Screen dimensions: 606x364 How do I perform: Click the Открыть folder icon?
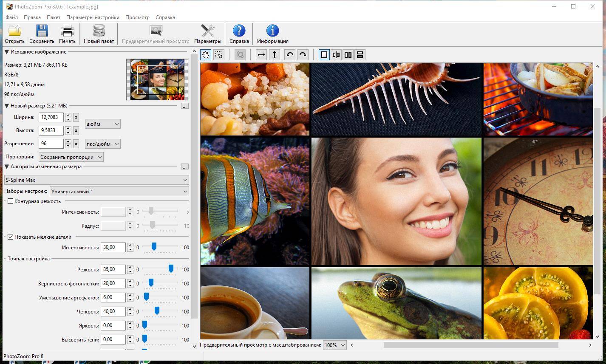tap(14, 31)
